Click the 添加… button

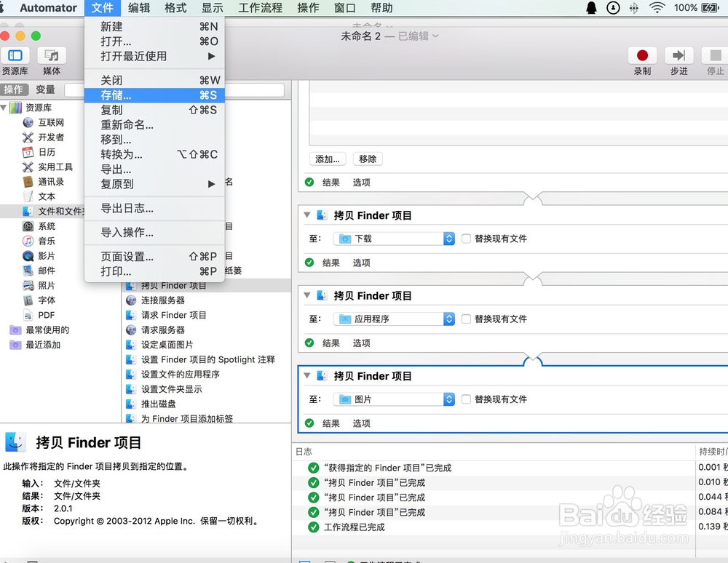(328, 159)
